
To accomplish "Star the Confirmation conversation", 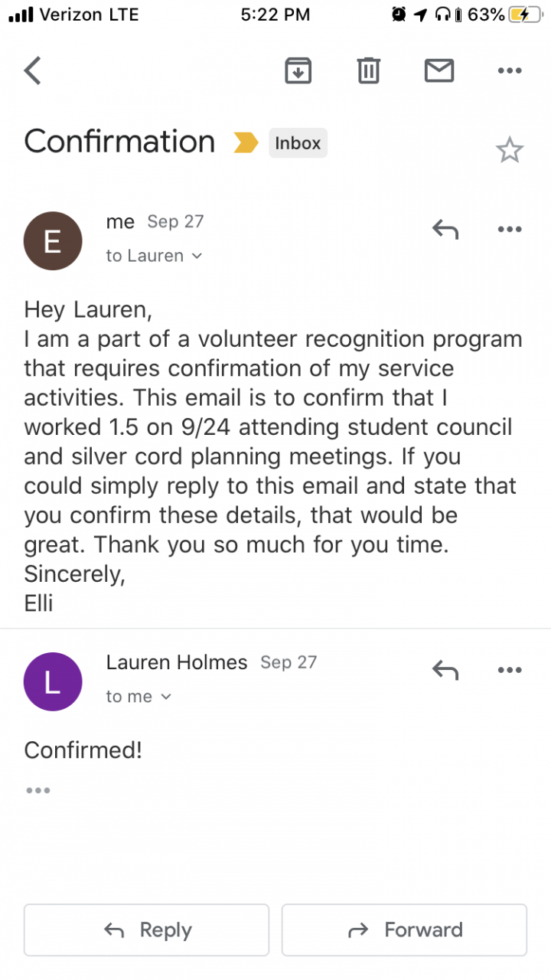I will coord(510,150).
